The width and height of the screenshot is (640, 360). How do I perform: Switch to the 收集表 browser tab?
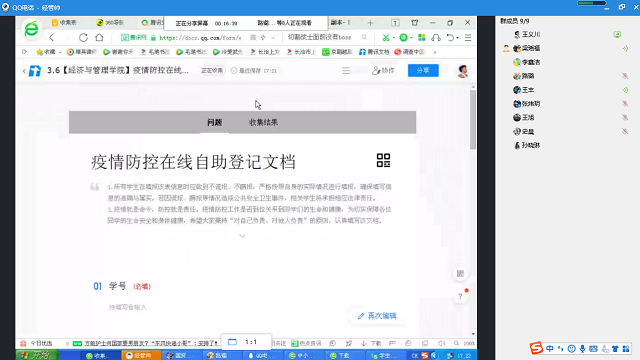coord(64,23)
